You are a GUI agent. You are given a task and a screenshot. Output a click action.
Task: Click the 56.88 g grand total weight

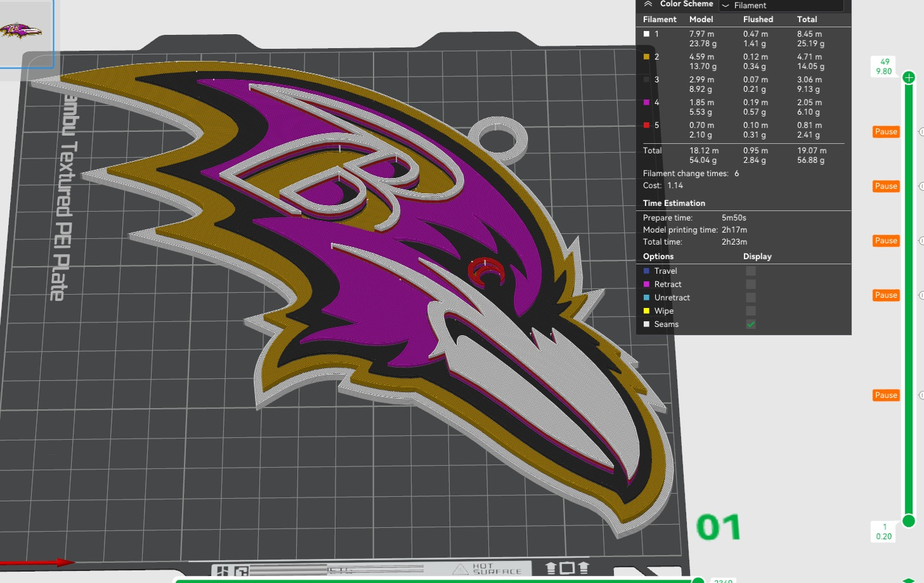tap(811, 160)
